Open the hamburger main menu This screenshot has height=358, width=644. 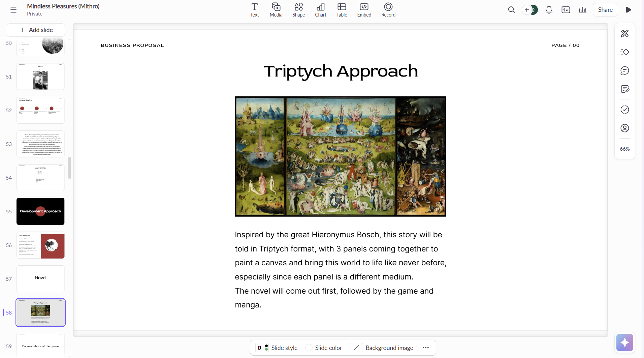[x=13, y=10]
